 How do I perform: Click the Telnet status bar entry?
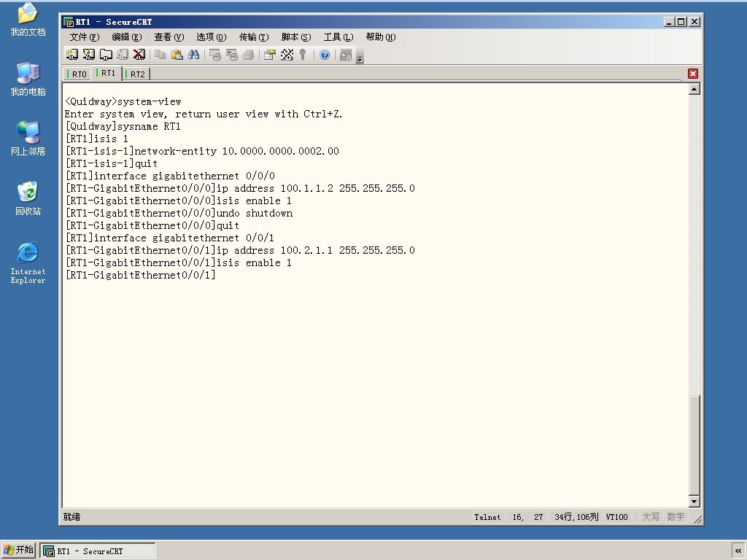click(487, 517)
